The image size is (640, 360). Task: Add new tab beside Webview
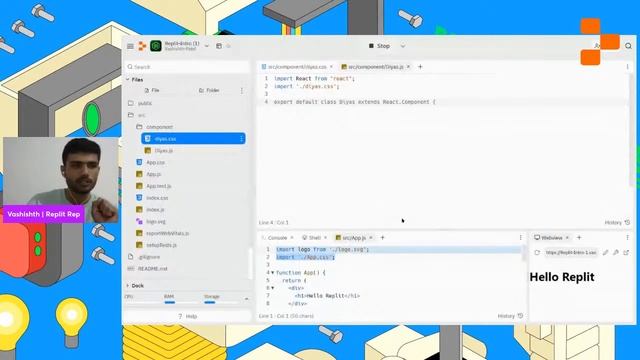point(579,238)
